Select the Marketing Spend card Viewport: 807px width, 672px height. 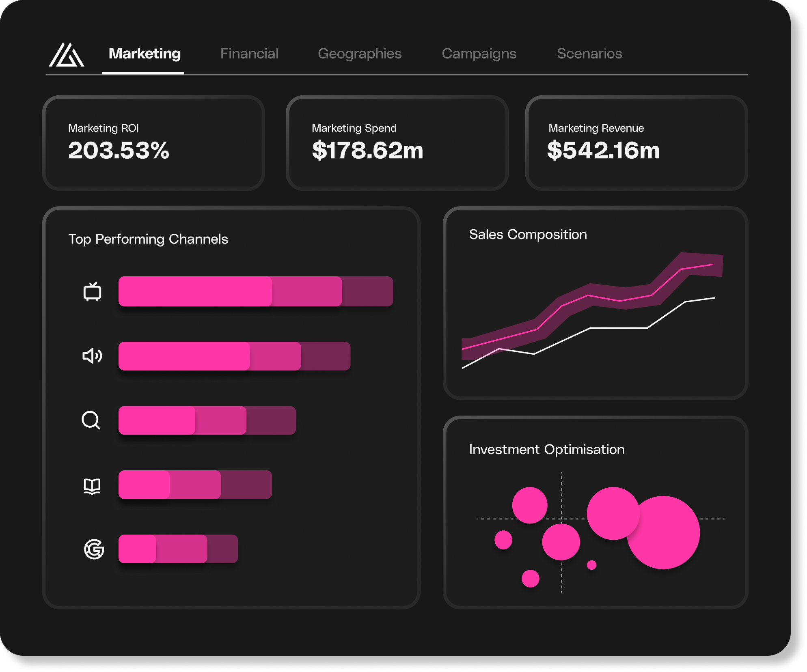tap(397, 143)
